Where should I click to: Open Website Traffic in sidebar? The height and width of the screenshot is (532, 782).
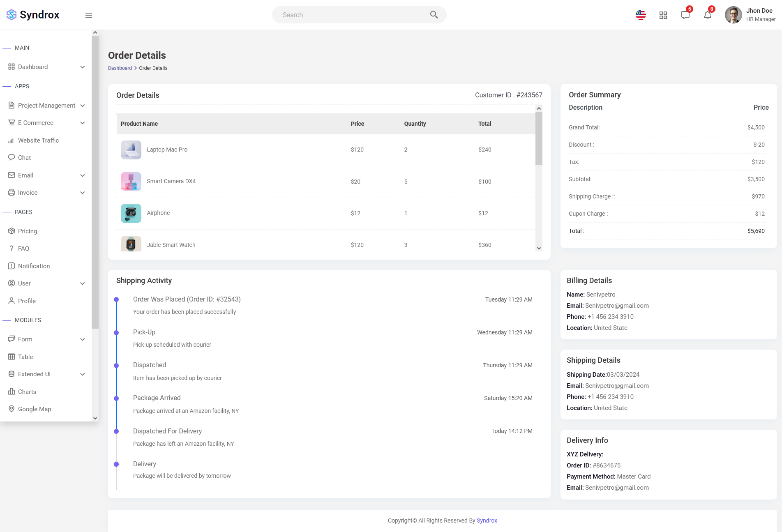point(38,140)
